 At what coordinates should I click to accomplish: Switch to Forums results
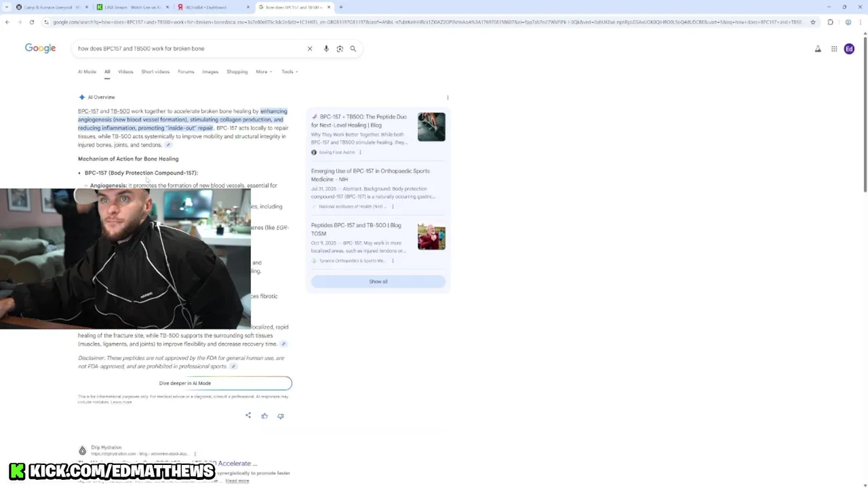pyautogui.click(x=186, y=71)
